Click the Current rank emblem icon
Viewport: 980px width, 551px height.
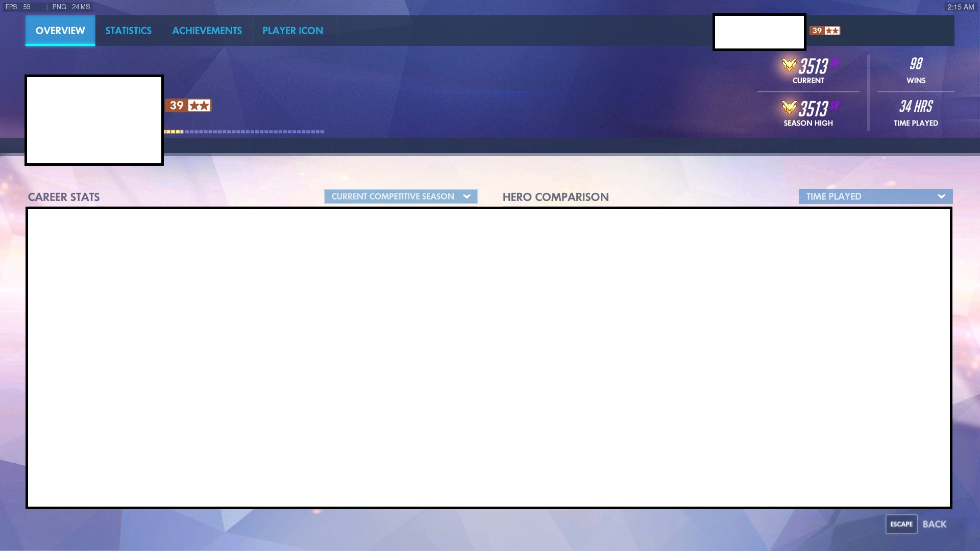[789, 65]
